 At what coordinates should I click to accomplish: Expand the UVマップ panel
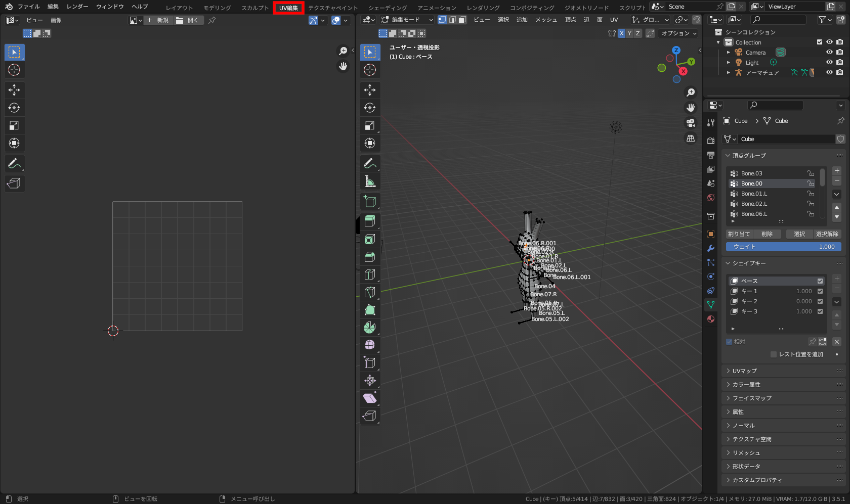pos(784,371)
